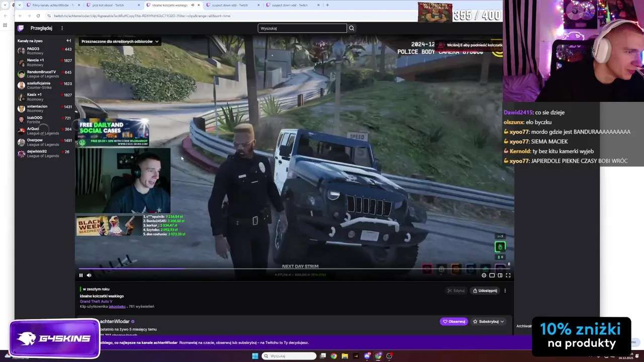Expand the Subskrybuj dropdown button
The image size is (644, 362).
point(488,321)
